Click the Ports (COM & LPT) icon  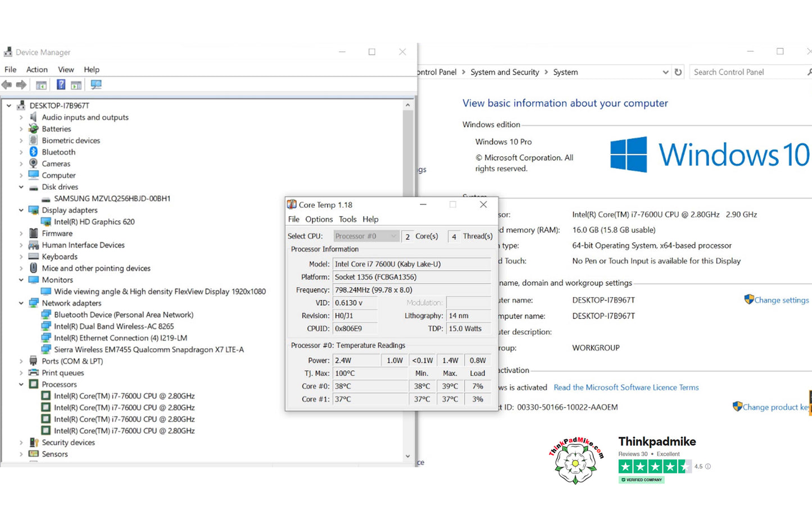[33, 361]
